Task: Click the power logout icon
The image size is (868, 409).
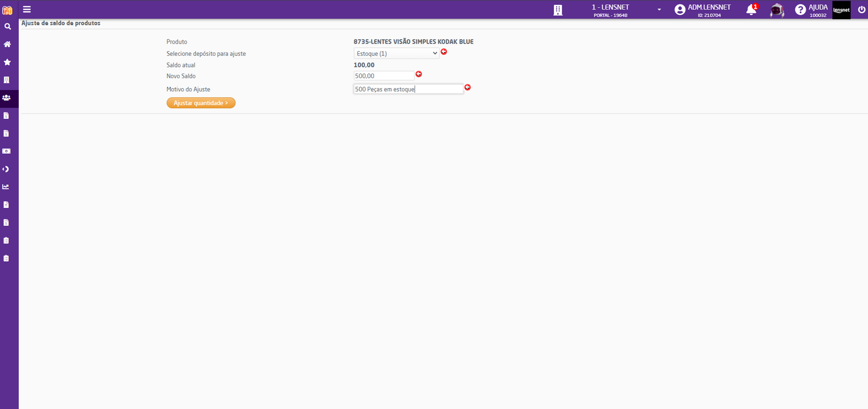Action: coord(861,10)
